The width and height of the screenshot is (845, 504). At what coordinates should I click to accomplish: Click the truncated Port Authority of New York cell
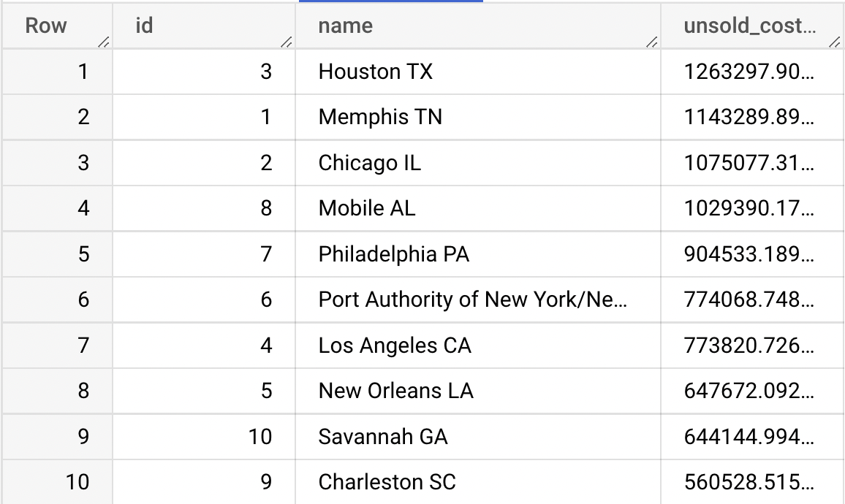(472, 299)
